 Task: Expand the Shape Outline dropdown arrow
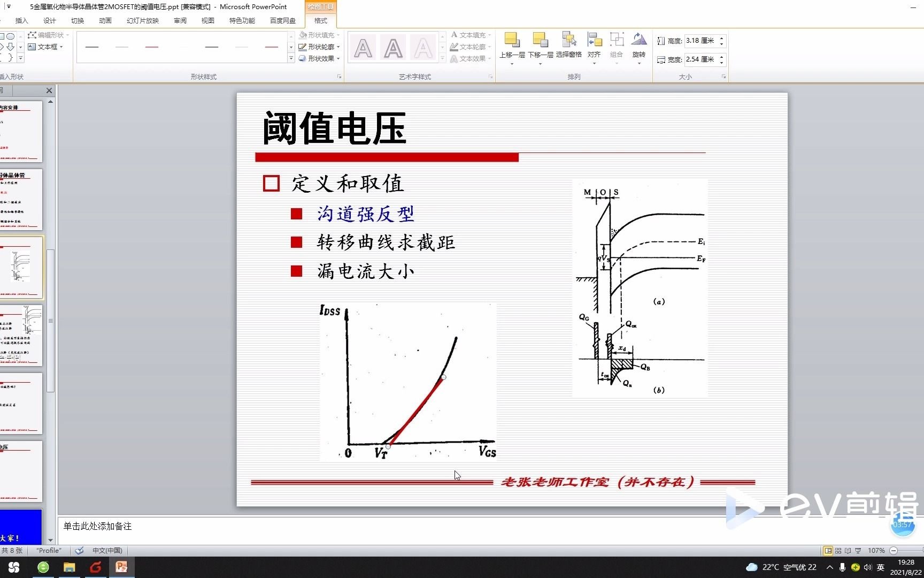tap(338, 47)
